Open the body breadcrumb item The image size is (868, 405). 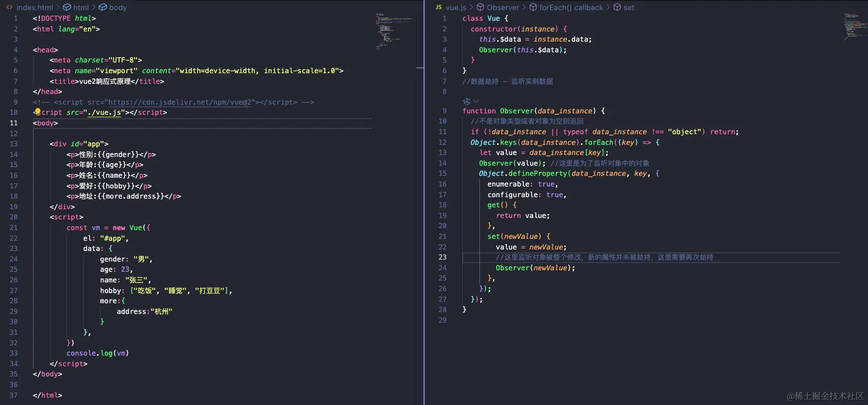[118, 7]
